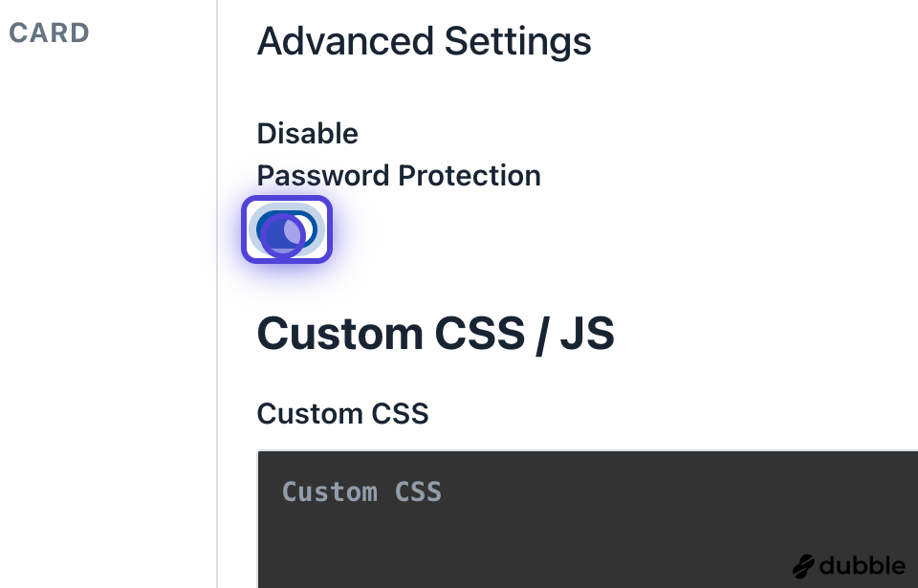Click the word JS in the heading
The image size is (918, 588).
pyautogui.click(x=586, y=334)
